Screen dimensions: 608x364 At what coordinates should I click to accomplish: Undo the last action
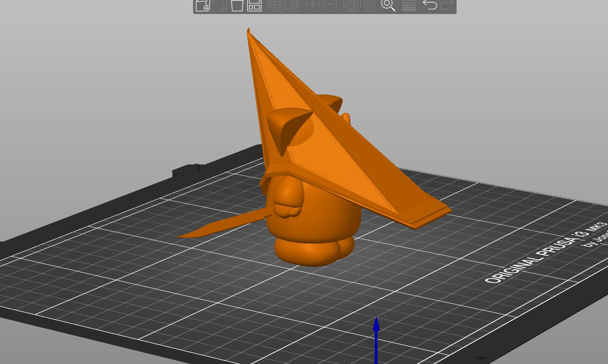tap(430, 5)
